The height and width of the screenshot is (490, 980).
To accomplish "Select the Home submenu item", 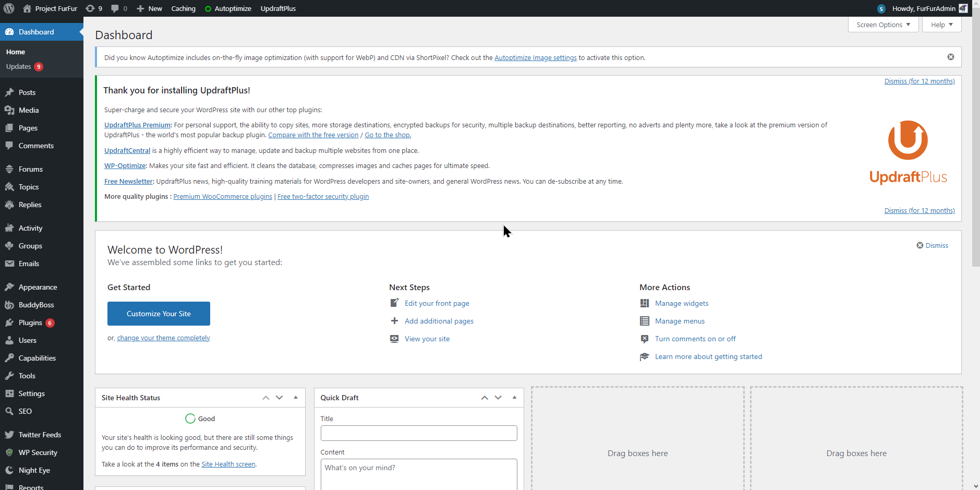I will [16, 52].
